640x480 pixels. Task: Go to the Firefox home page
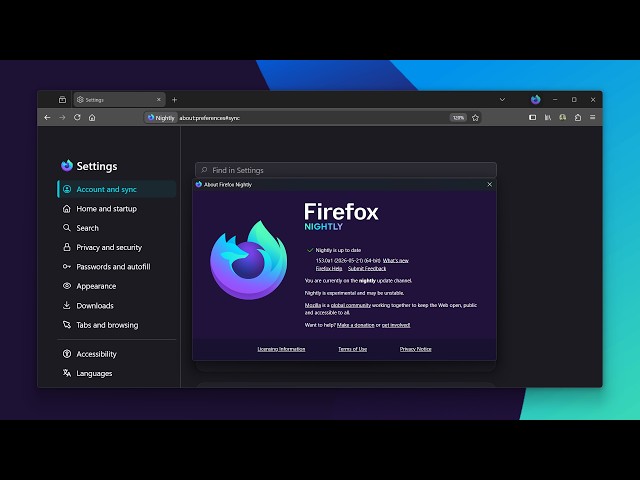tap(92, 118)
